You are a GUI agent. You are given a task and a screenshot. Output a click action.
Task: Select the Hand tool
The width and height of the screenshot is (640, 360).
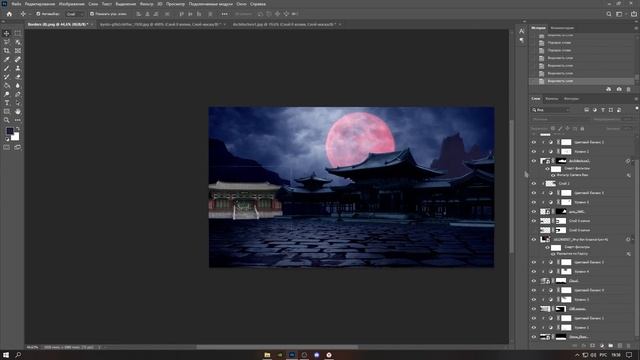18,111
